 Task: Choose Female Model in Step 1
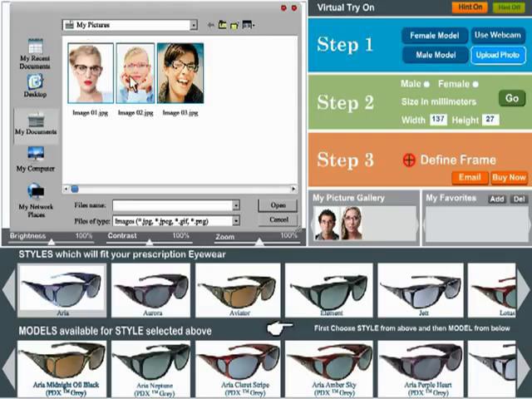435,35
